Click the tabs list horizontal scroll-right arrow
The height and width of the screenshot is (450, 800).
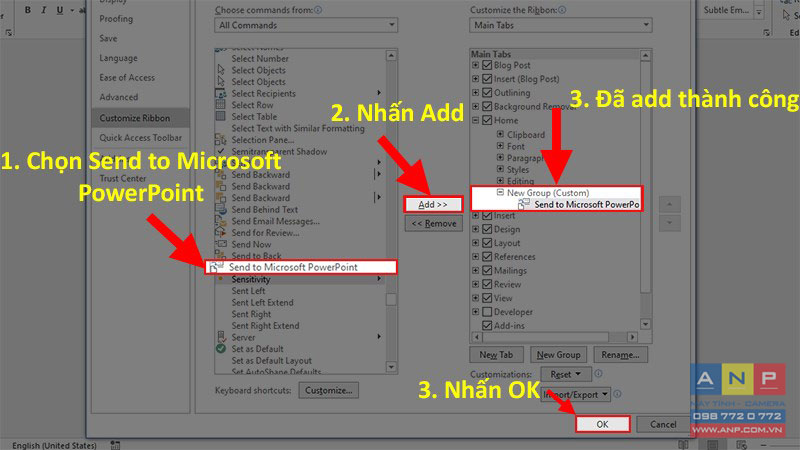632,337
